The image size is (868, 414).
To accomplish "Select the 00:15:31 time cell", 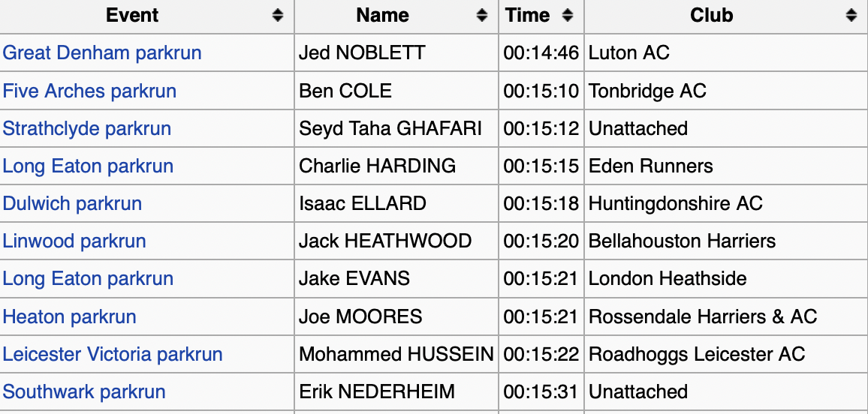I will coord(541,391).
